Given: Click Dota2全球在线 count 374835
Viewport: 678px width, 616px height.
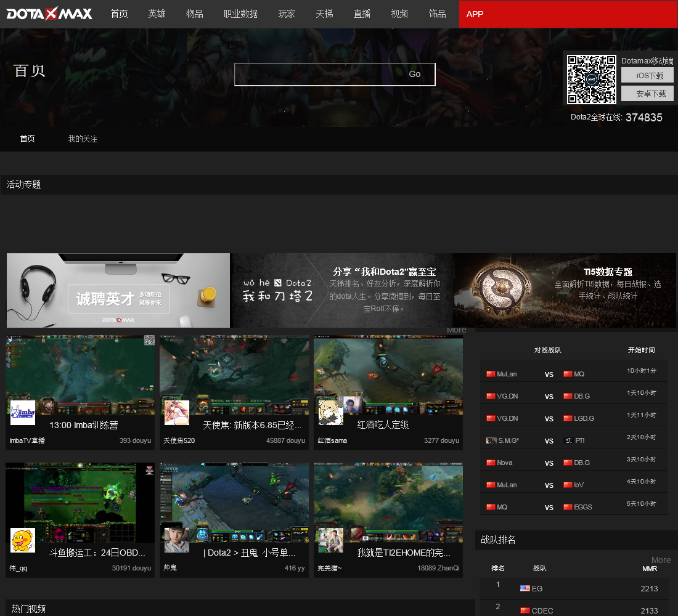Looking at the screenshot, I should [x=644, y=118].
